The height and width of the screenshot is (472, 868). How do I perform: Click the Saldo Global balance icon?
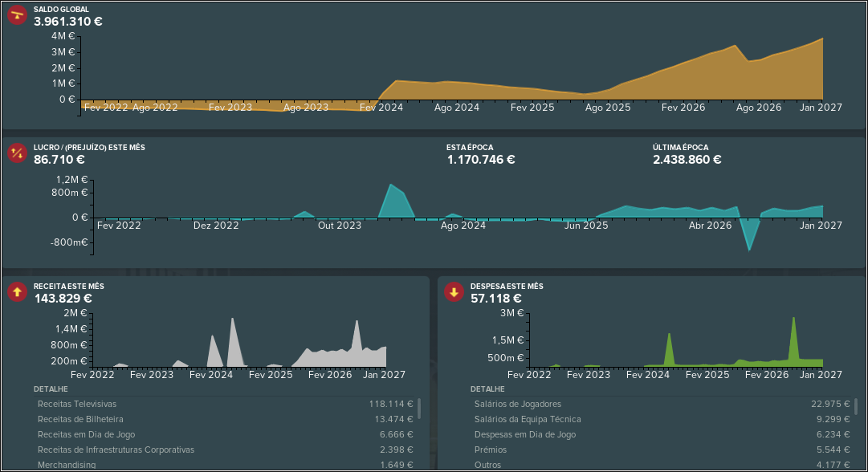pyautogui.click(x=17, y=15)
